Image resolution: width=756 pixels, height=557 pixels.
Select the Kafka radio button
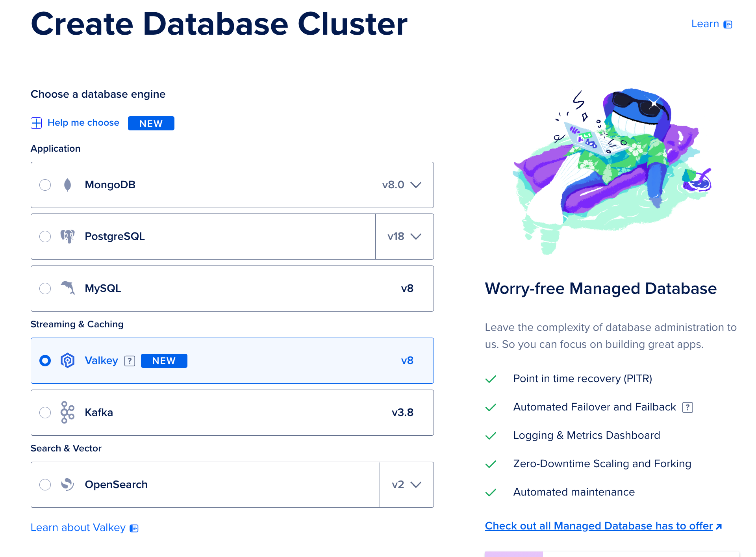(45, 412)
